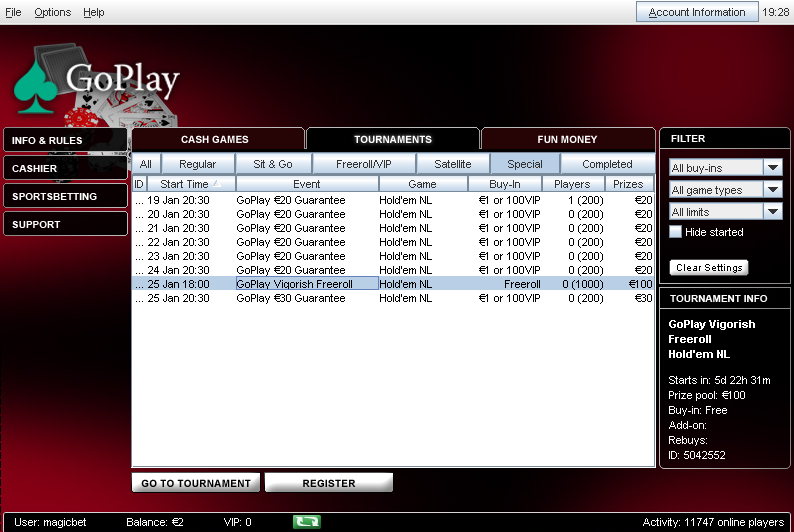Open the All game types dropdown
Image resolution: width=794 pixels, height=532 pixels.
pyautogui.click(x=725, y=190)
